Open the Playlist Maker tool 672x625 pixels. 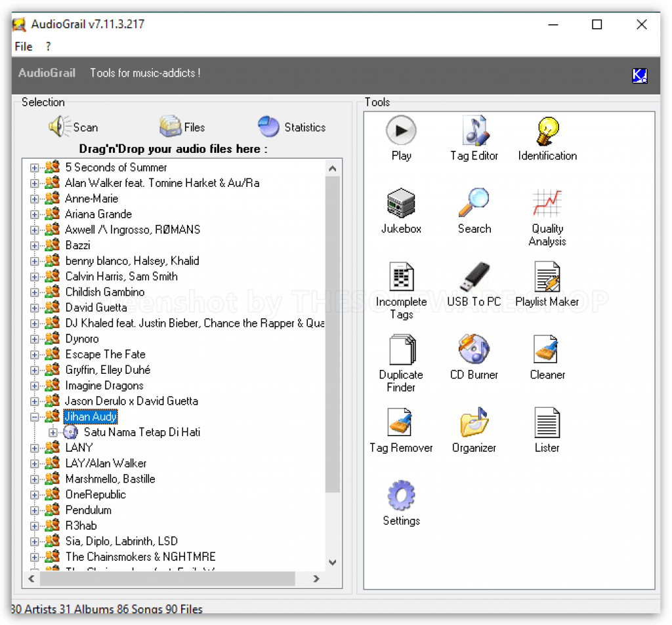[547, 284]
